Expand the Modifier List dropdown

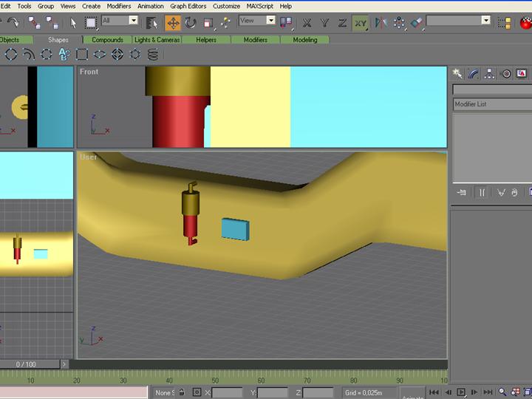[x=491, y=104]
